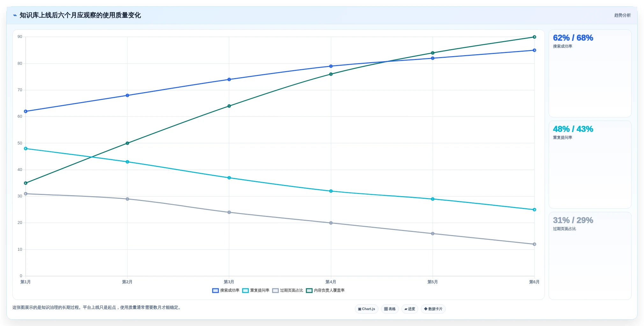Click 内容负责人覆盖率 point at 第5月
The image size is (644, 326).
tap(432, 53)
